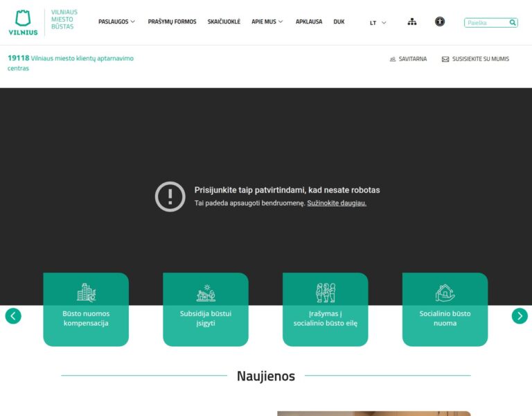532x416 pixels.
Task: Click the social housing rent house icon
Action: coord(445,293)
